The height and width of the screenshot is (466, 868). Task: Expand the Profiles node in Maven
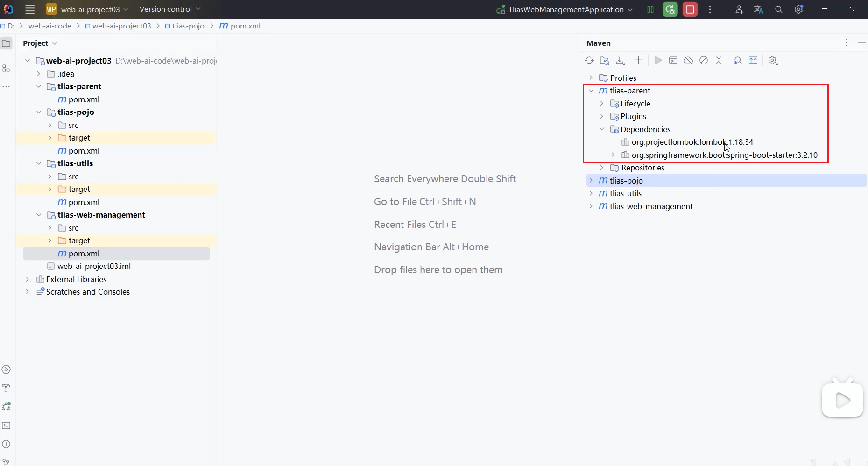(x=591, y=78)
